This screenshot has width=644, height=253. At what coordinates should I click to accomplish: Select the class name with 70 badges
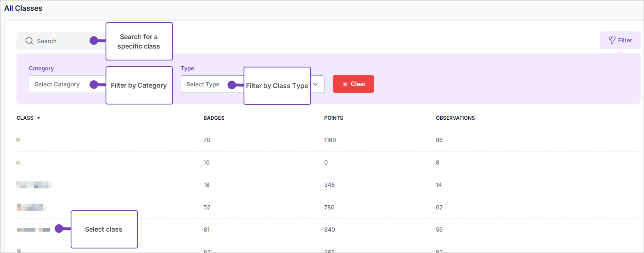[18, 140]
